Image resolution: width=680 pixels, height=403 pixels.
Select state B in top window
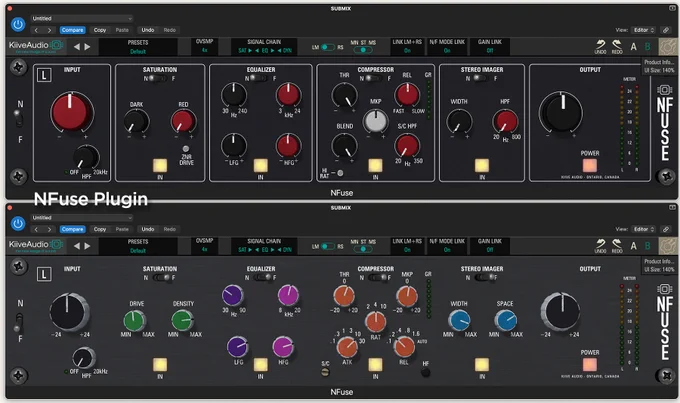(647, 47)
